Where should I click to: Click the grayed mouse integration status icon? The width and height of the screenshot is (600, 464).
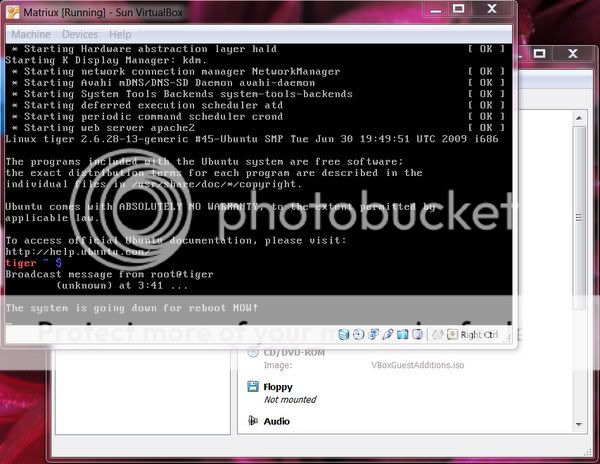[x=437, y=335]
